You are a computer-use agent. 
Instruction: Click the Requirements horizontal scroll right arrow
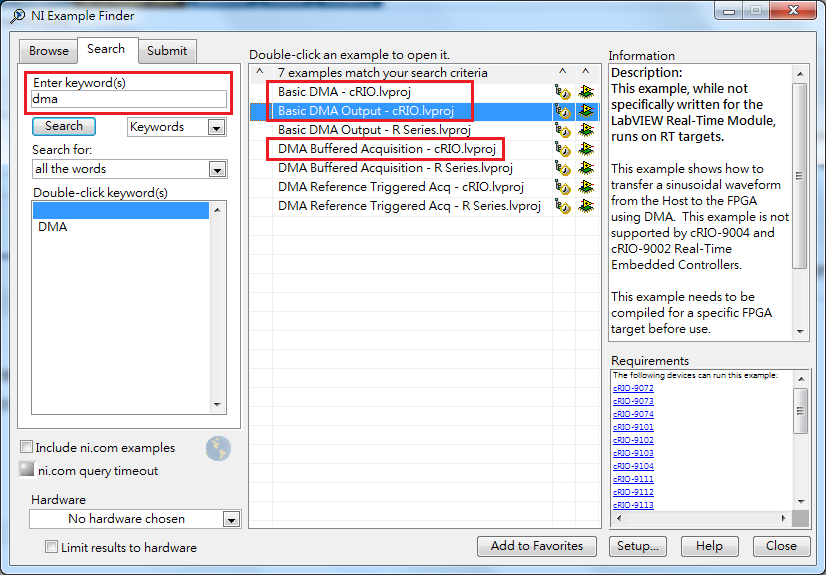[x=784, y=519]
